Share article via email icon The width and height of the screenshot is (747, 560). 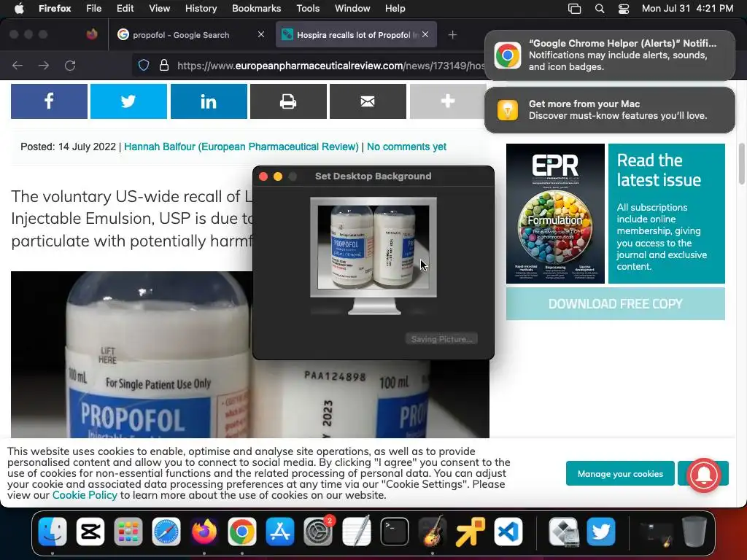point(368,101)
